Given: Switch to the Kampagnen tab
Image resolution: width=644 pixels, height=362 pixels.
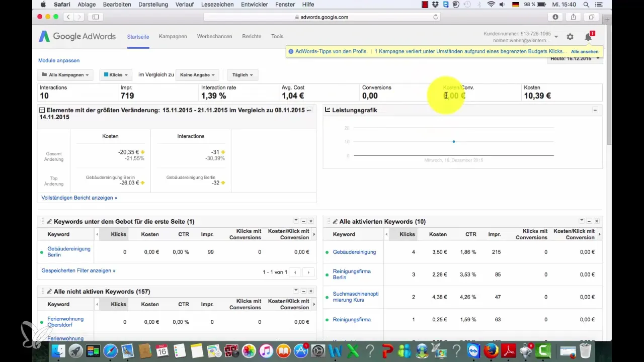Looking at the screenshot, I should 173,36.
